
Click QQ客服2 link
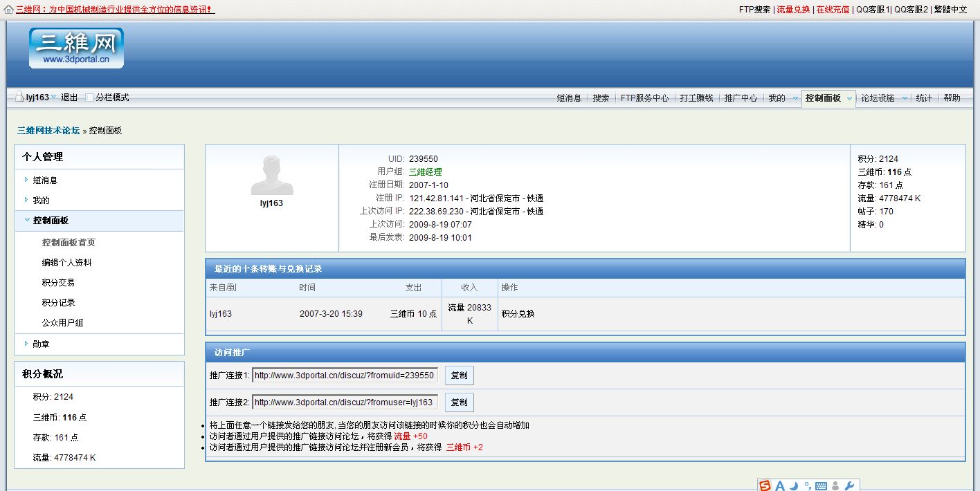911,10
